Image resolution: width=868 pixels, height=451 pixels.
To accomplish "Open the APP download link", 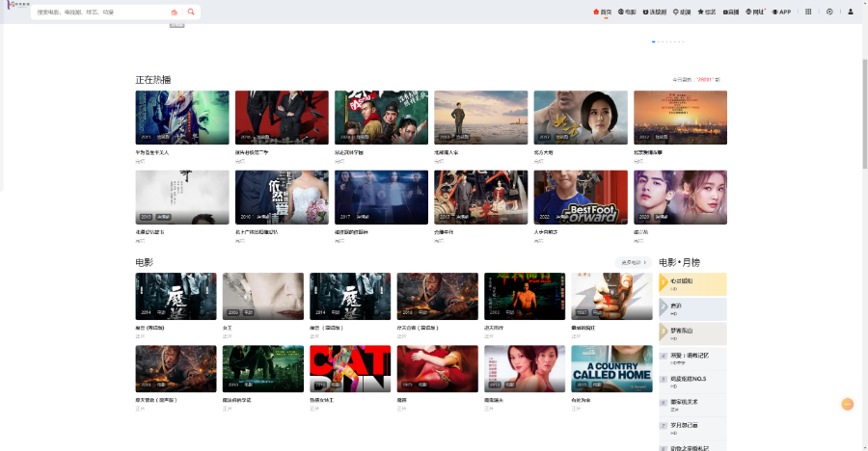I will click(781, 12).
